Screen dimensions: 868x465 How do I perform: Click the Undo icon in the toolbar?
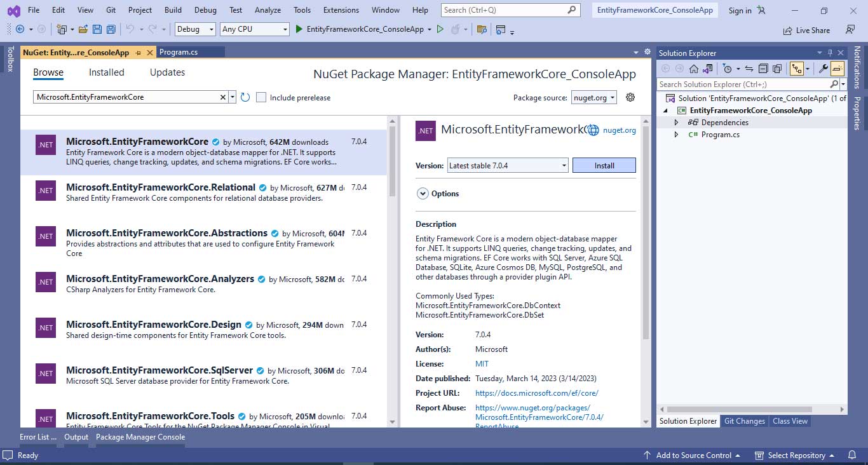[x=130, y=29]
